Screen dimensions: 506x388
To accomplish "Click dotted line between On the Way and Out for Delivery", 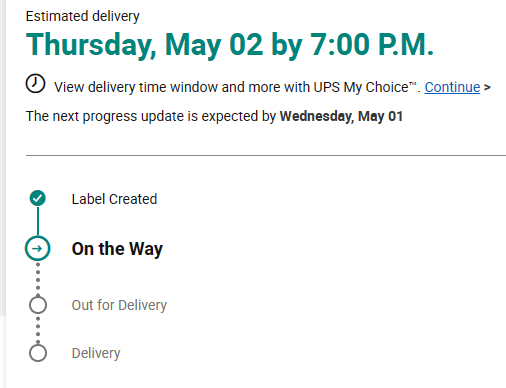I will pos(38,279).
